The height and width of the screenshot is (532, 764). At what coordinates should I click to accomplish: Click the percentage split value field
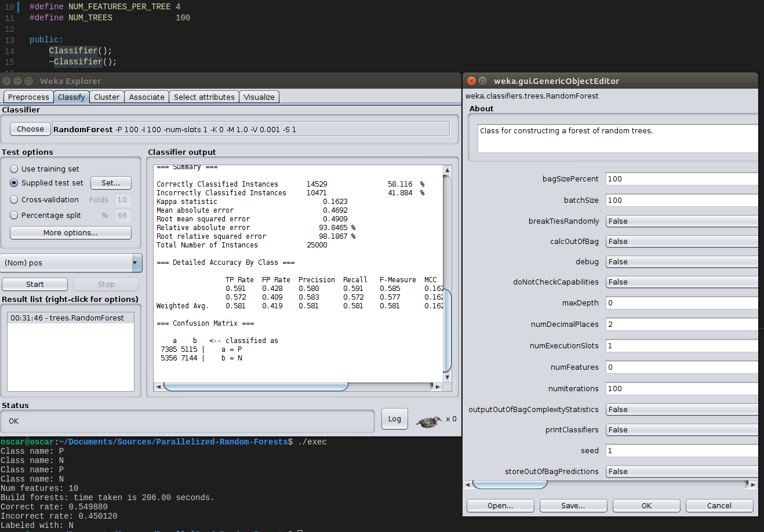point(123,216)
